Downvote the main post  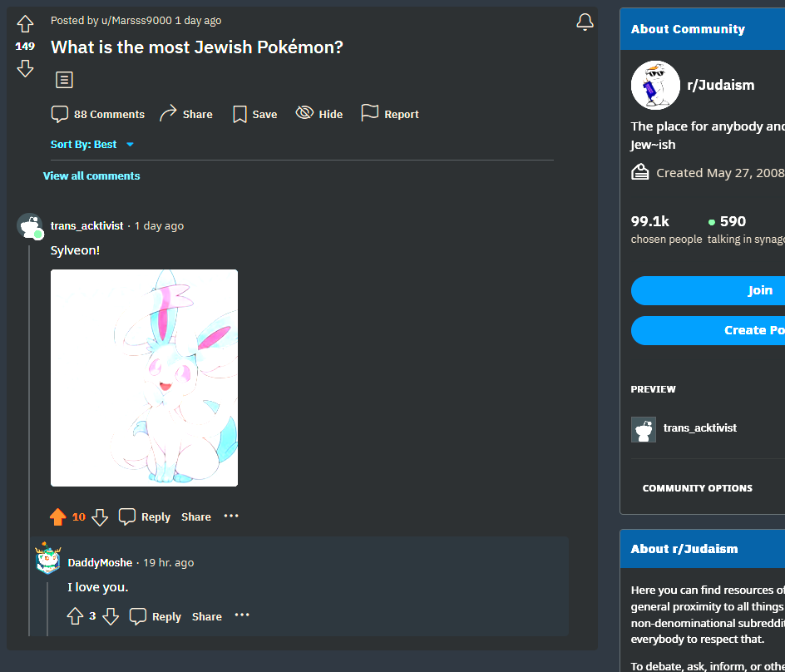tap(25, 68)
